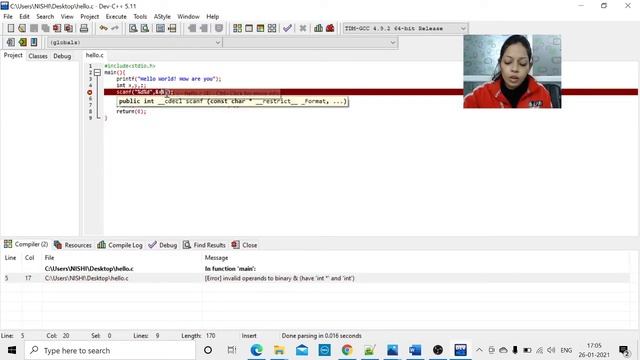The width and height of the screenshot is (640, 360).
Task: Click the Print toolbar icon
Action: 84,28
